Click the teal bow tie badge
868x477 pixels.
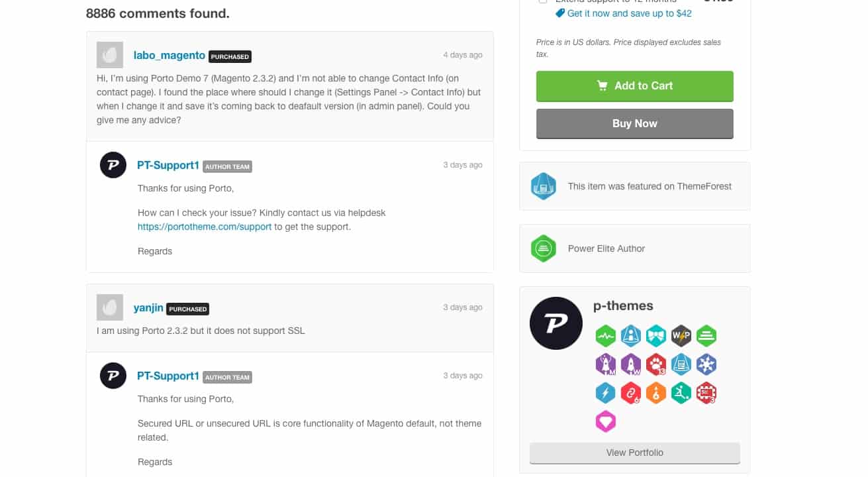tap(656, 336)
